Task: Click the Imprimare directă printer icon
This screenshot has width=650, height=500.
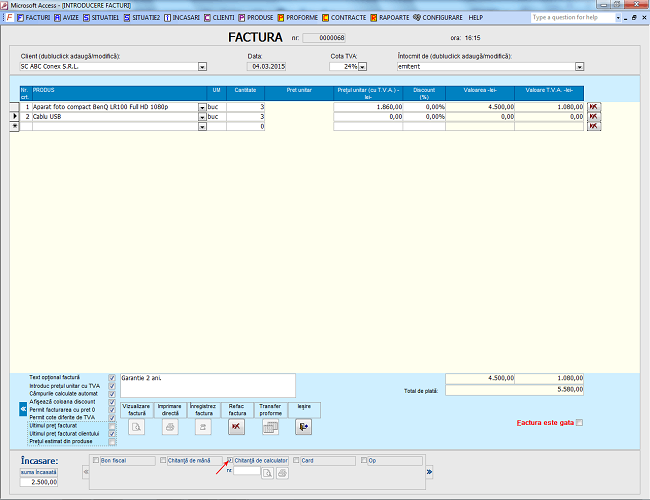Action: [x=170, y=427]
